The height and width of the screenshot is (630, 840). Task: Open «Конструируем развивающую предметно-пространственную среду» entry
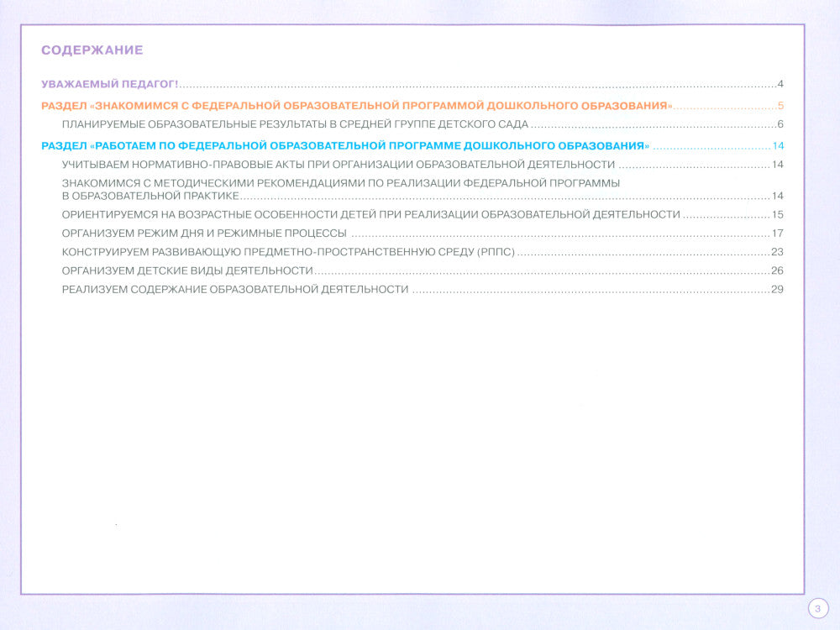tap(288, 252)
